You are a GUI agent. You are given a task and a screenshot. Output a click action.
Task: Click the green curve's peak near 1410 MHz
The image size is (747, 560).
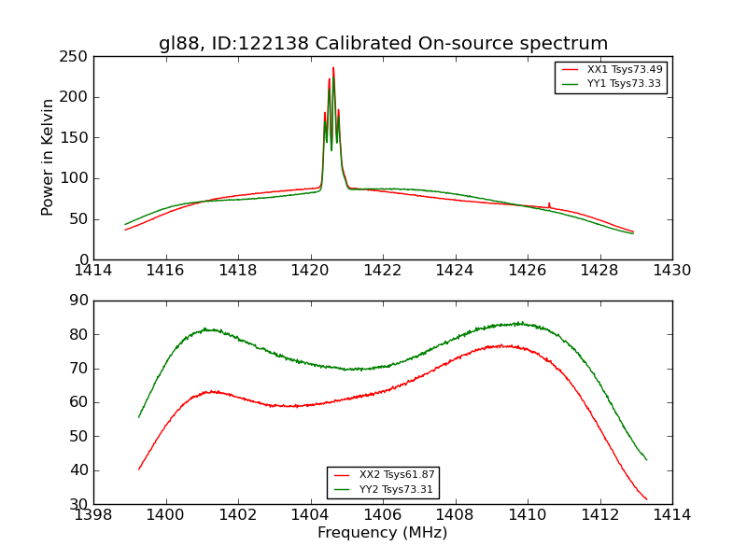tap(522, 323)
